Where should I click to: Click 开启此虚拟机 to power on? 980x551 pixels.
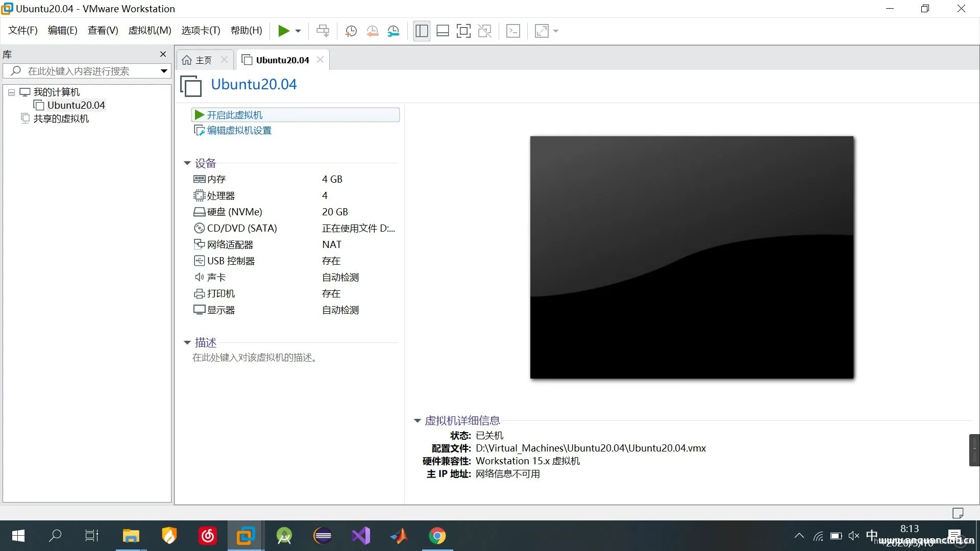pos(235,115)
